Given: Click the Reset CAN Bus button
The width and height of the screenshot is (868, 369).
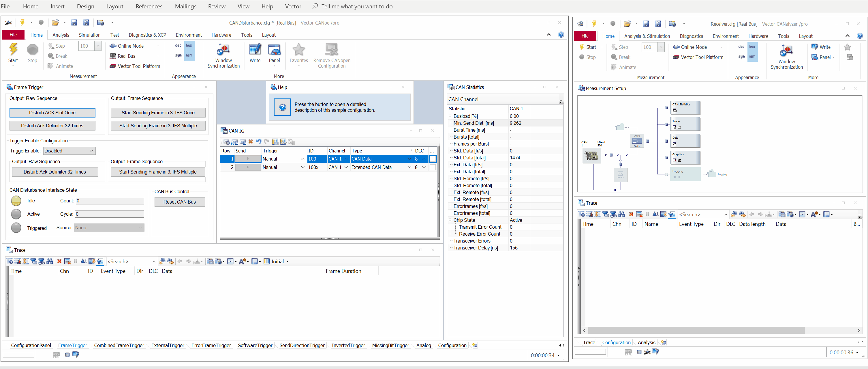Looking at the screenshot, I should click(x=179, y=202).
